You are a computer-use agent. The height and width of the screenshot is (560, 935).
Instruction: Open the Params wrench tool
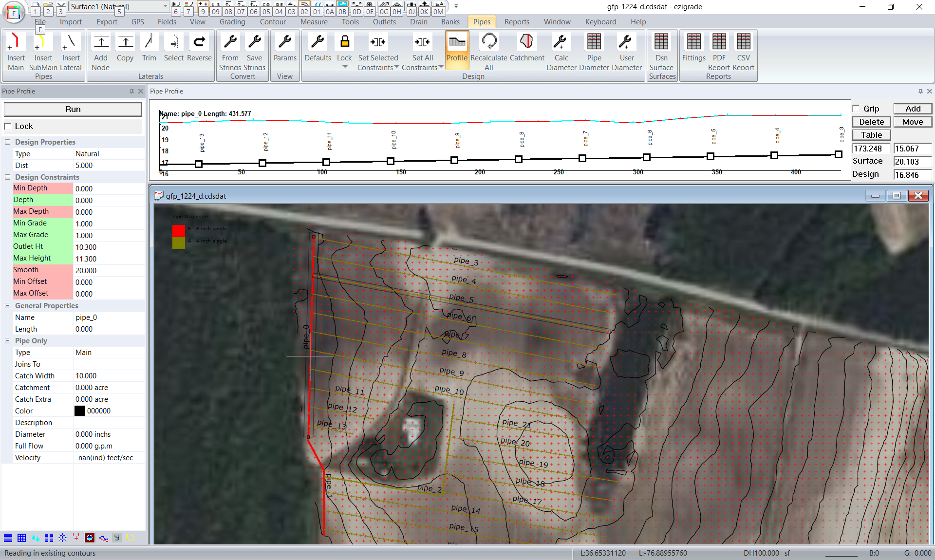[x=285, y=42]
